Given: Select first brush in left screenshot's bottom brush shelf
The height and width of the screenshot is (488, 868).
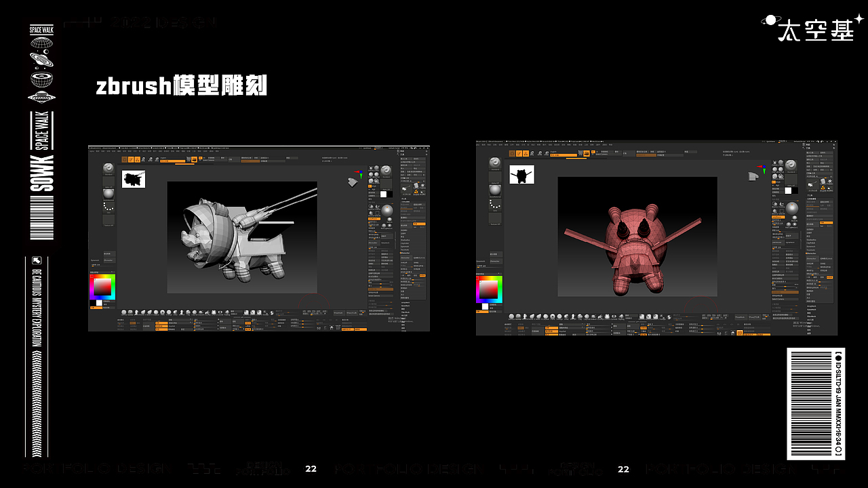Looking at the screenshot, I should [x=123, y=312].
